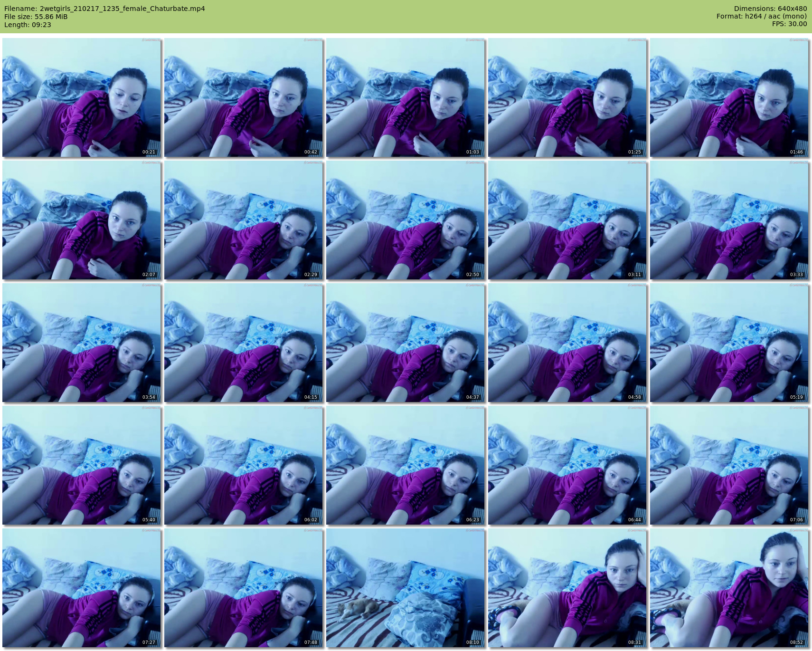Click the frame stamped 02:29

click(244, 220)
